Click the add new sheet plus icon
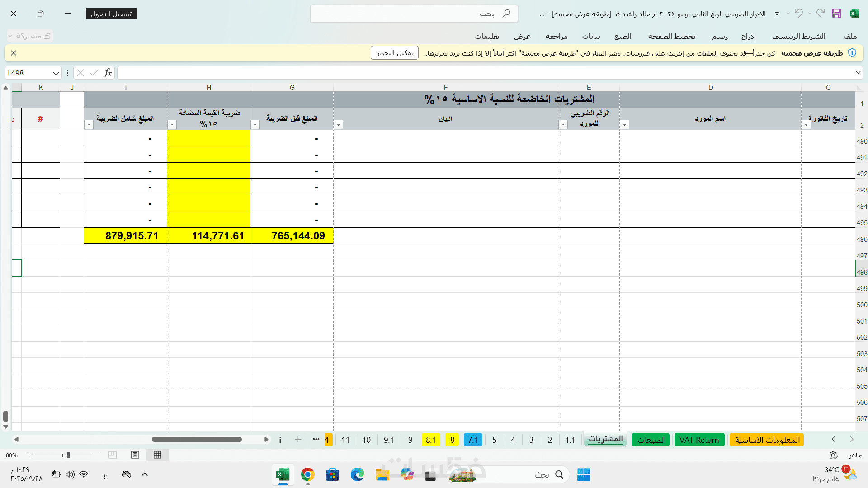The height and width of the screenshot is (488, 868). click(x=298, y=439)
